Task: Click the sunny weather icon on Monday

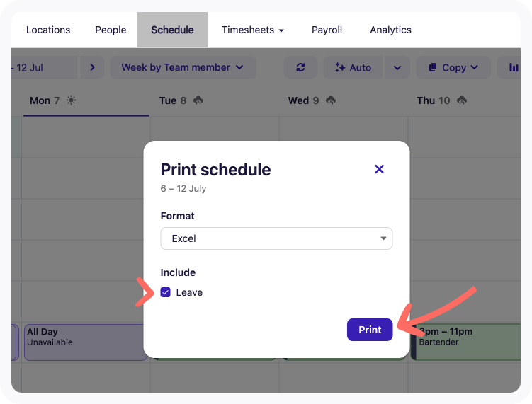Action: click(71, 100)
